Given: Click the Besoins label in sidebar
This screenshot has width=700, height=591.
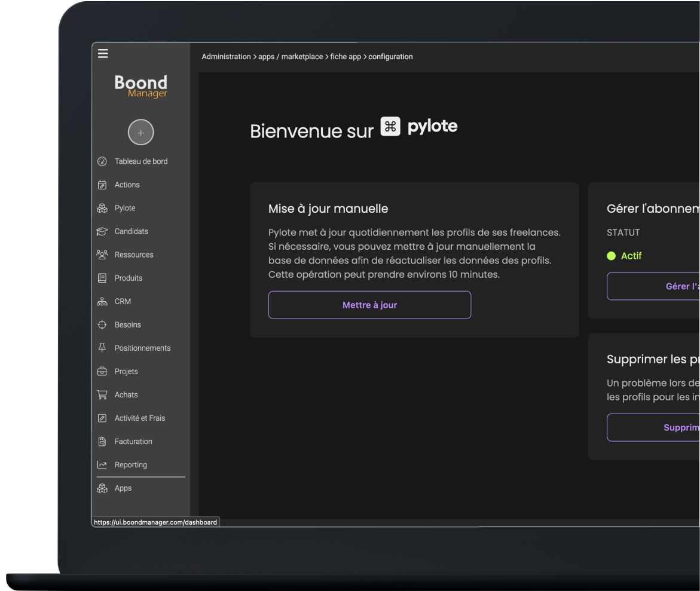Looking at the screenshot, I should coord(128,324).
